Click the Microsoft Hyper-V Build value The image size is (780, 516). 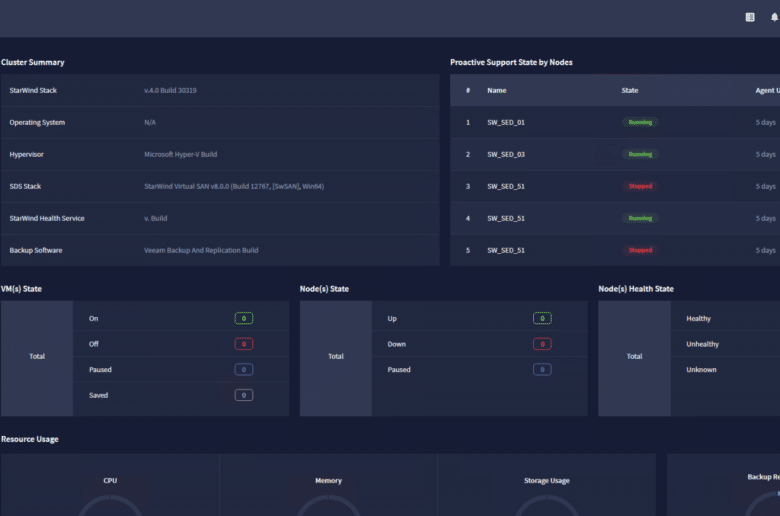point(181,154)
